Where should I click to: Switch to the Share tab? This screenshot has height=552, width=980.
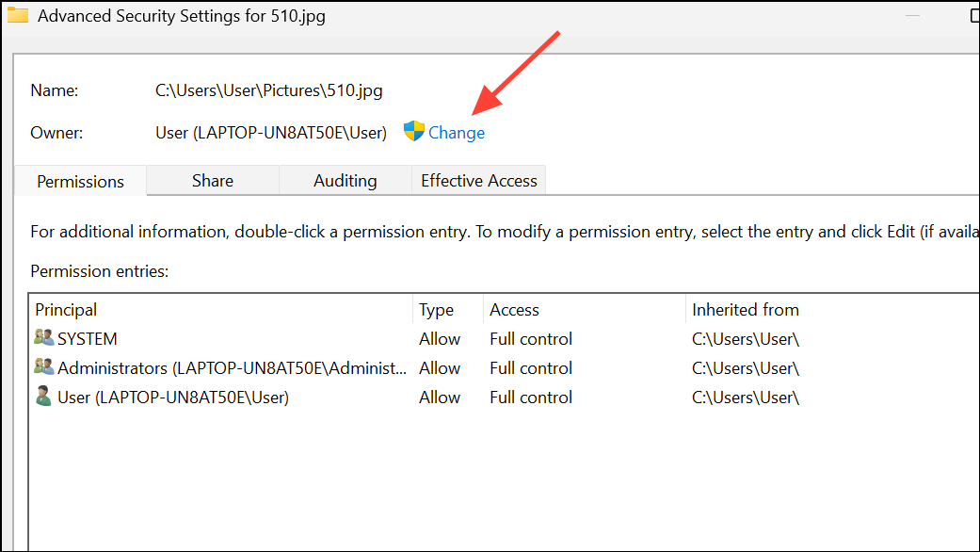point(213,181)
